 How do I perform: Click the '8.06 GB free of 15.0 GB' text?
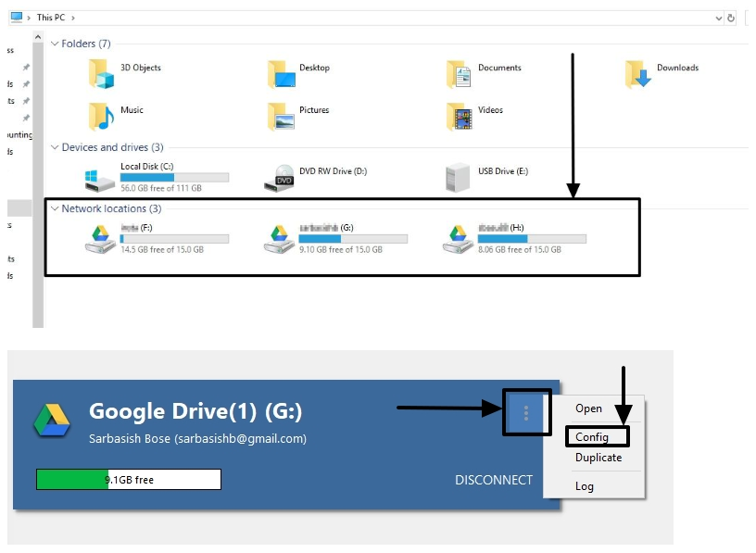[520, 249]
